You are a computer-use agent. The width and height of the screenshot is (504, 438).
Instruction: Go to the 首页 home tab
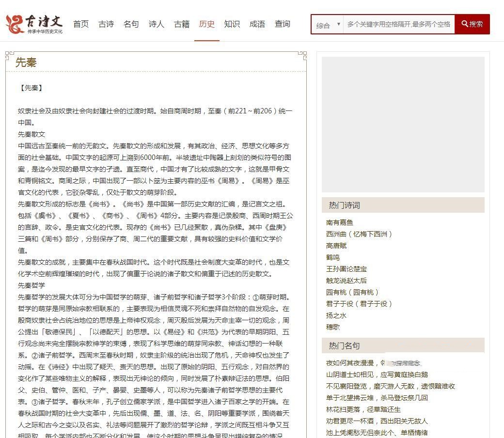[81, 24]
